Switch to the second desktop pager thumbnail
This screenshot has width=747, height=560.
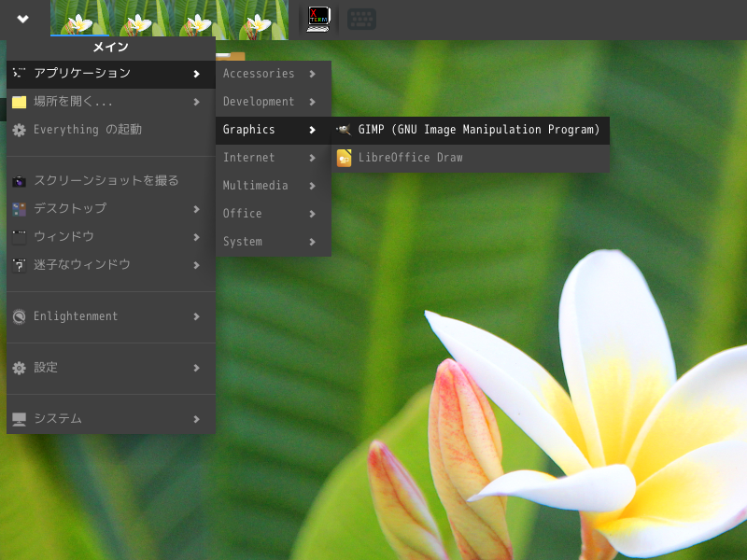pos(139,18)
